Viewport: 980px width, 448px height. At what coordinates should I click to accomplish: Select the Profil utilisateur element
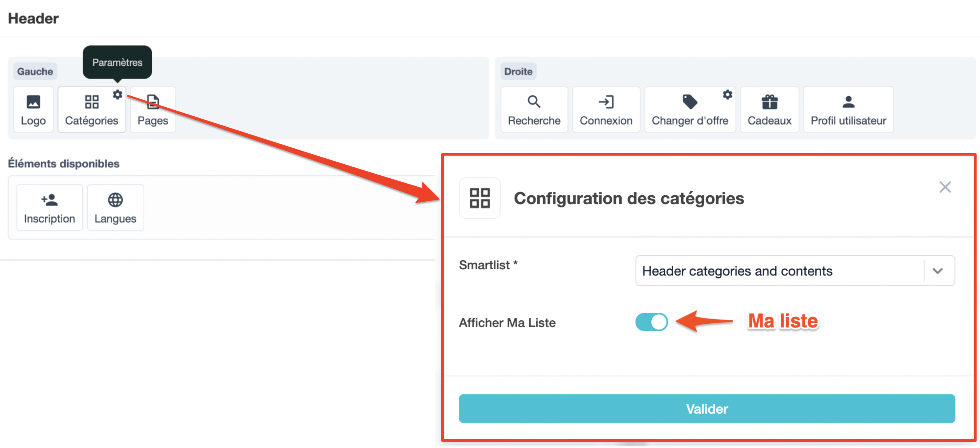click(848, 110)
